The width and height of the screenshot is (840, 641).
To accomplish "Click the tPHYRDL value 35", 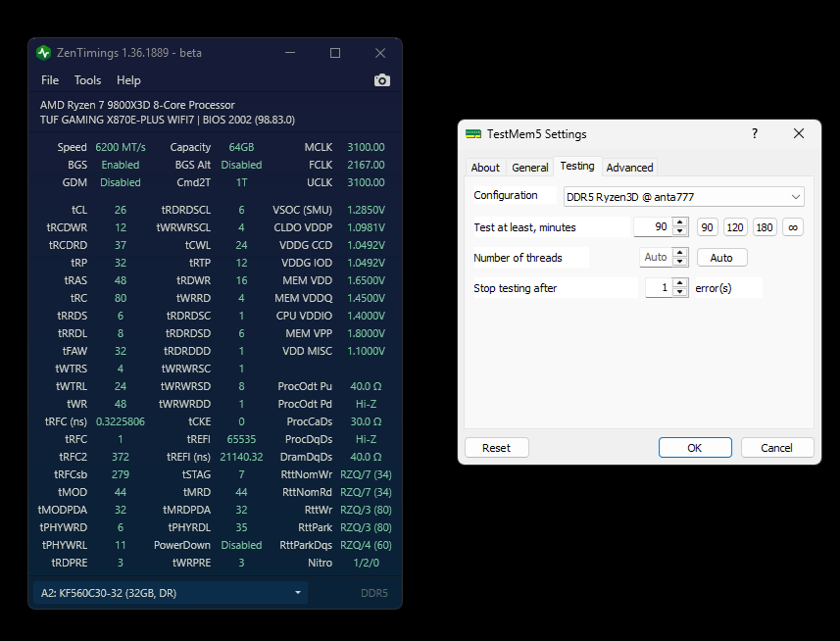I will [x=241, y=527].
